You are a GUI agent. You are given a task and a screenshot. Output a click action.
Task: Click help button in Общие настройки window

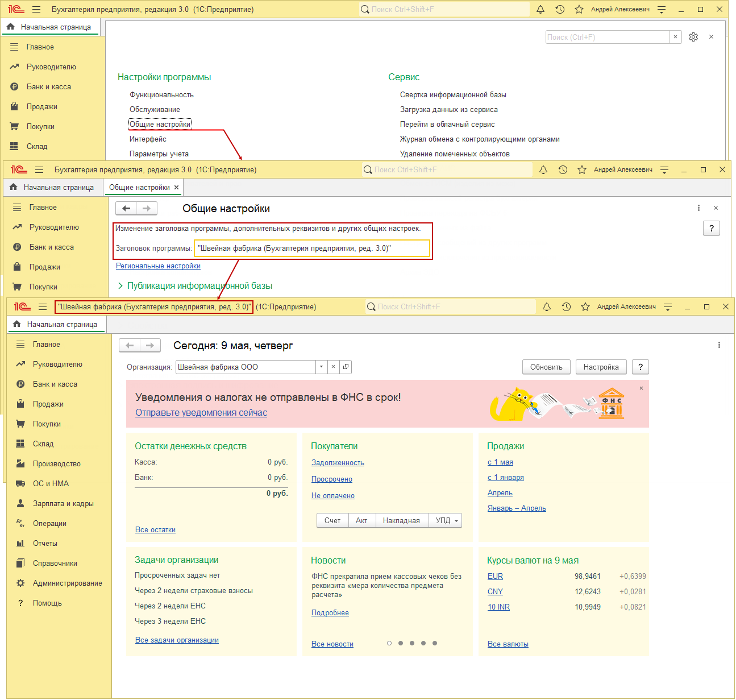point(712,228)
